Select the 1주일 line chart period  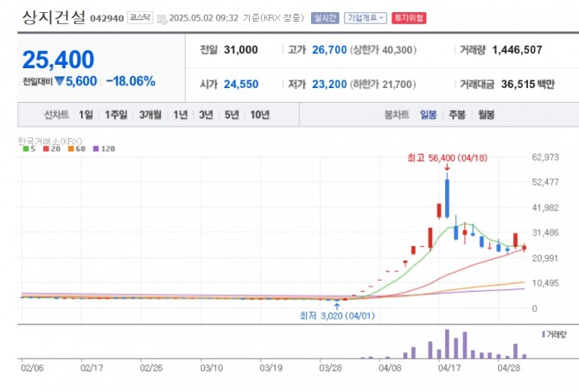pos(116,114)
